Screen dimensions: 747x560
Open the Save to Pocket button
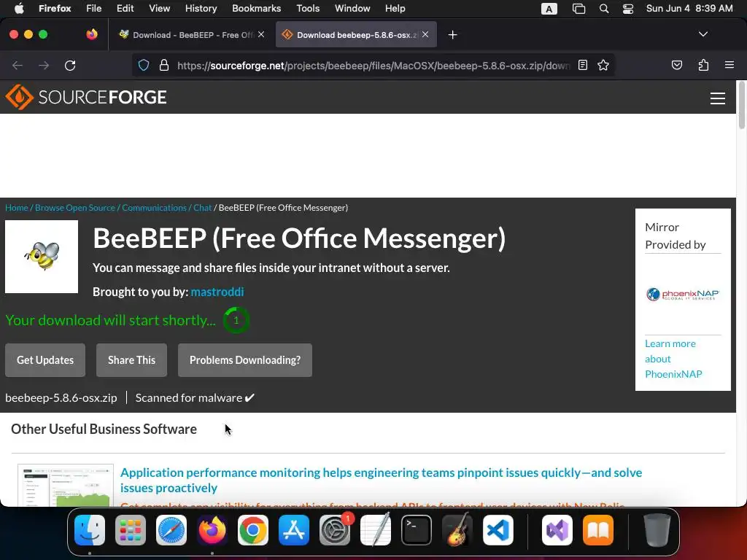676,65
